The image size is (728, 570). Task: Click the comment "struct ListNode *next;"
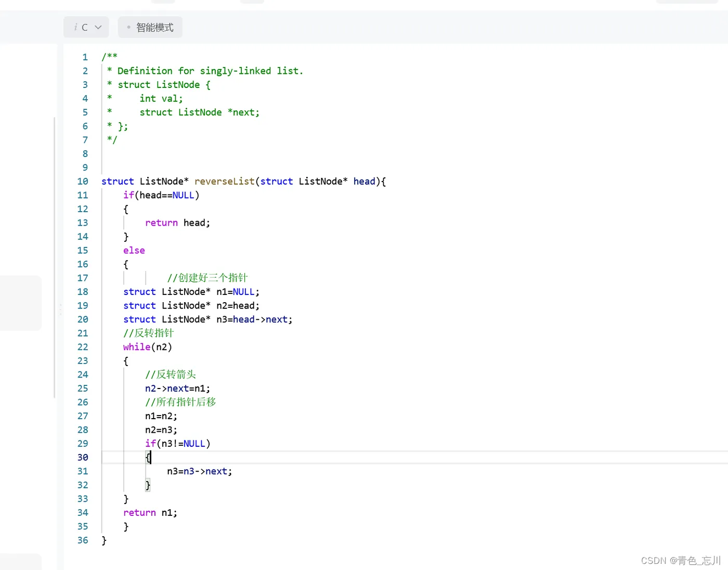[200, 112]
